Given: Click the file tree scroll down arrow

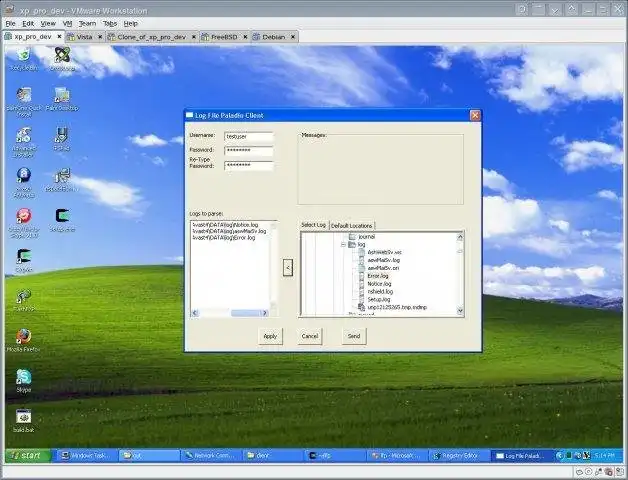Looking at the screenshot, I should (x=460, y=311).
